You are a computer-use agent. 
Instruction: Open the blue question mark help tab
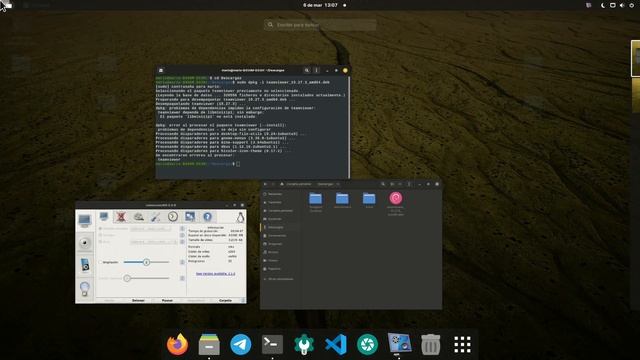pos(207,217)
